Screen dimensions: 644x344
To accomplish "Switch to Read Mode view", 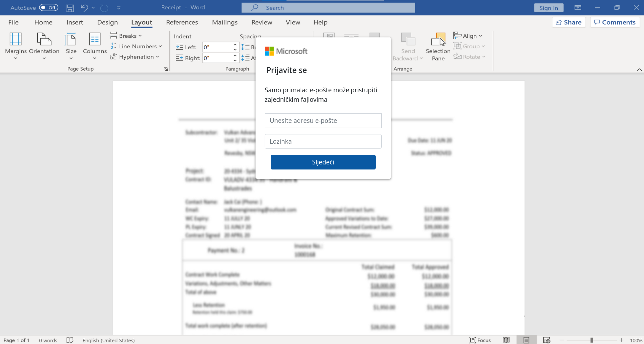I will tap(506, 340).
